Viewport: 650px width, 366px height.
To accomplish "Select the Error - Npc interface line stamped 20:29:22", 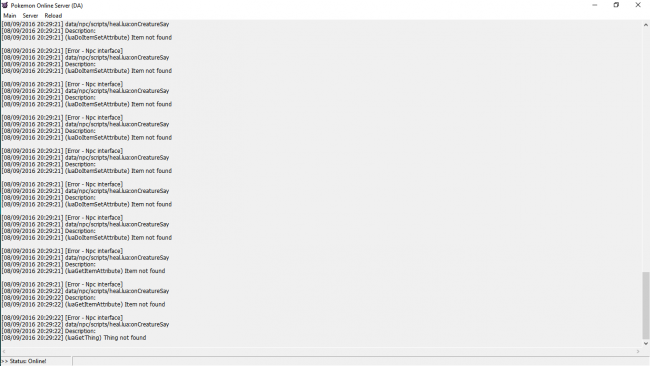I will (62, 318).
